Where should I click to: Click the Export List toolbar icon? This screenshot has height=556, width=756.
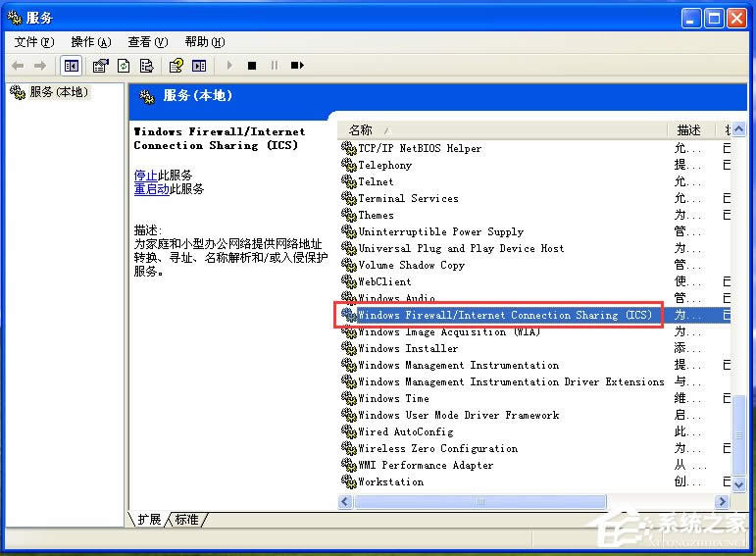pyautogui.click(x=146, y=66)
